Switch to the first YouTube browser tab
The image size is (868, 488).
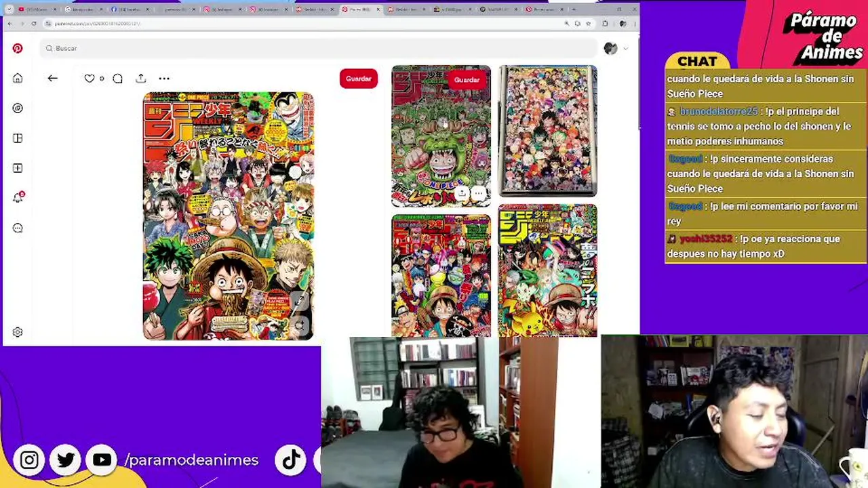(38, 9)
